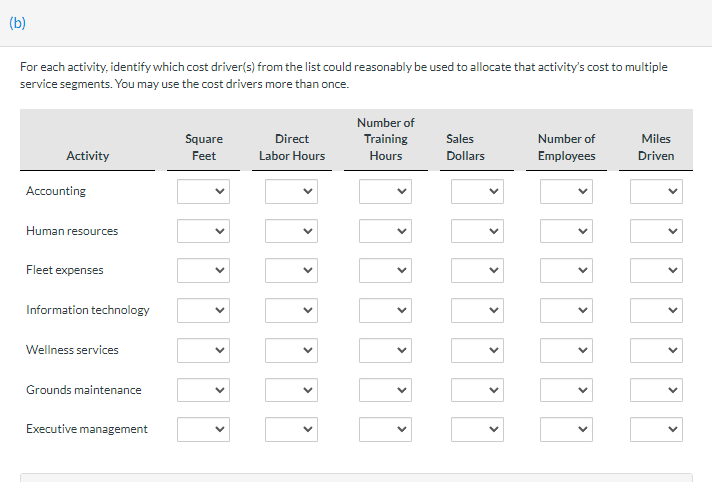The height and width of the screenshot is (482, 712).
Task: Expand Information technology Training Hours dropdown
Action: click(x=385, y=310)
